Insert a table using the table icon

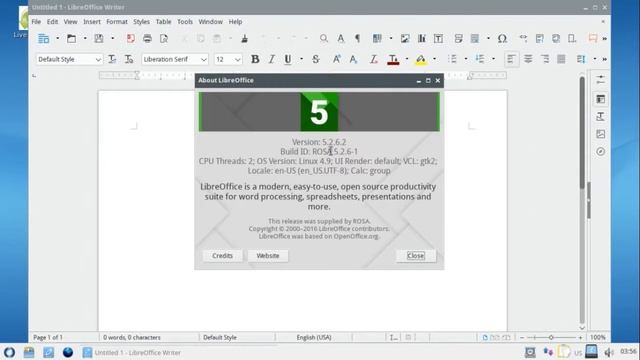pos(377,38)
